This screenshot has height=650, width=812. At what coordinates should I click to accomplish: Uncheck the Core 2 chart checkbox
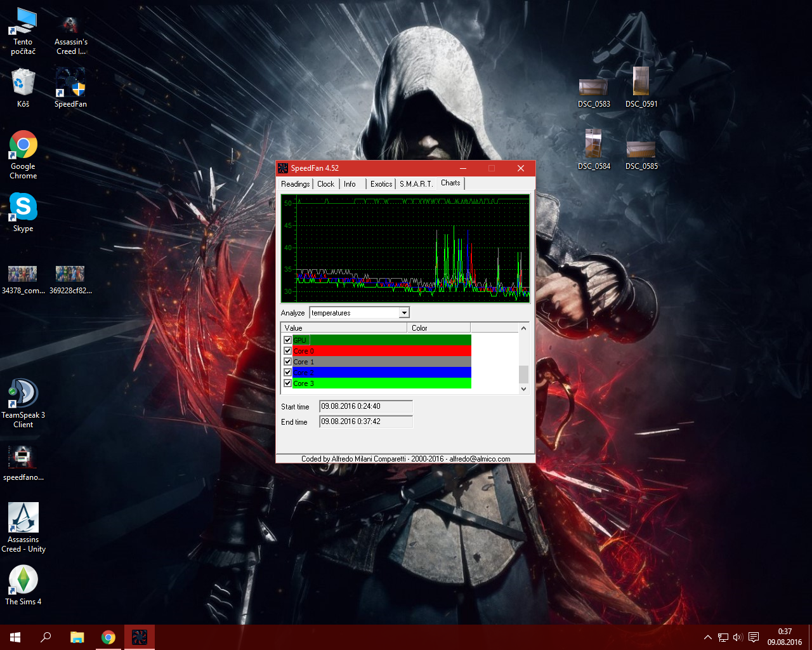287,373
